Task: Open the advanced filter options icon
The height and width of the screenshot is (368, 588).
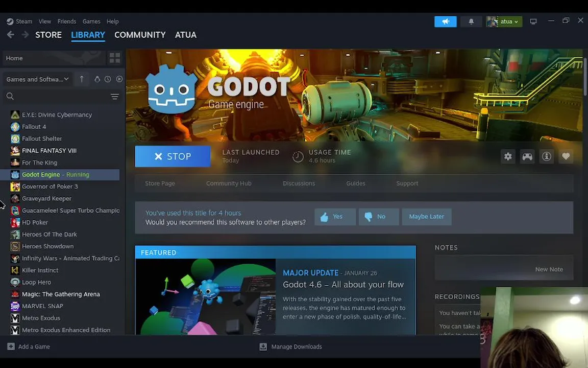Action: (115, 97)
